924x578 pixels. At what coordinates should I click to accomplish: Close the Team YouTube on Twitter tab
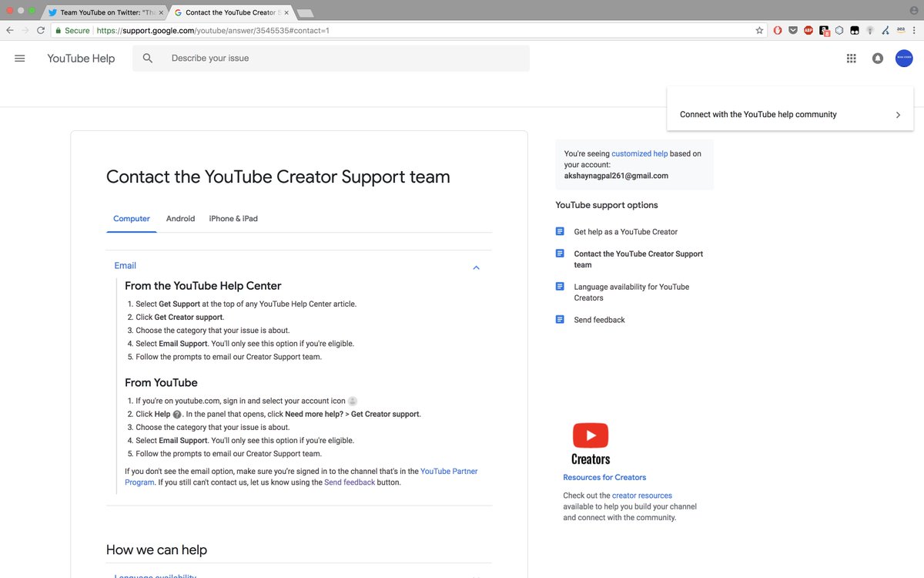[161, 13]
